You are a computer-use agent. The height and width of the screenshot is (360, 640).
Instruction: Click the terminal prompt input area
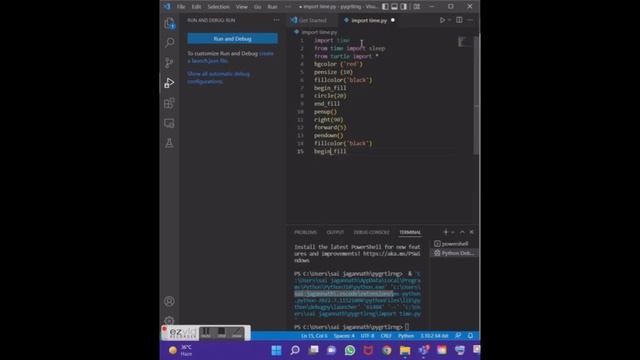pos(407,327)
